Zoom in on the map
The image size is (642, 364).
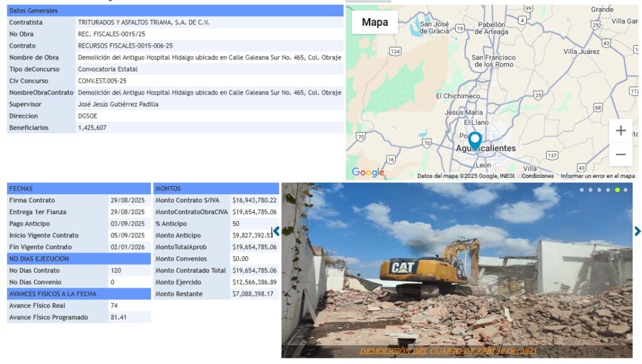point(620,131)
